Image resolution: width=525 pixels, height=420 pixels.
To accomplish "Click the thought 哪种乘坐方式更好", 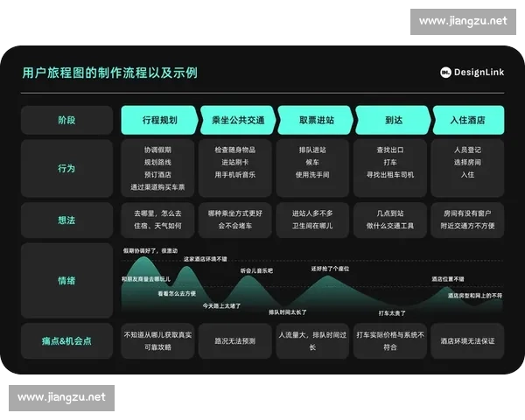I will (x=235, y=213).
